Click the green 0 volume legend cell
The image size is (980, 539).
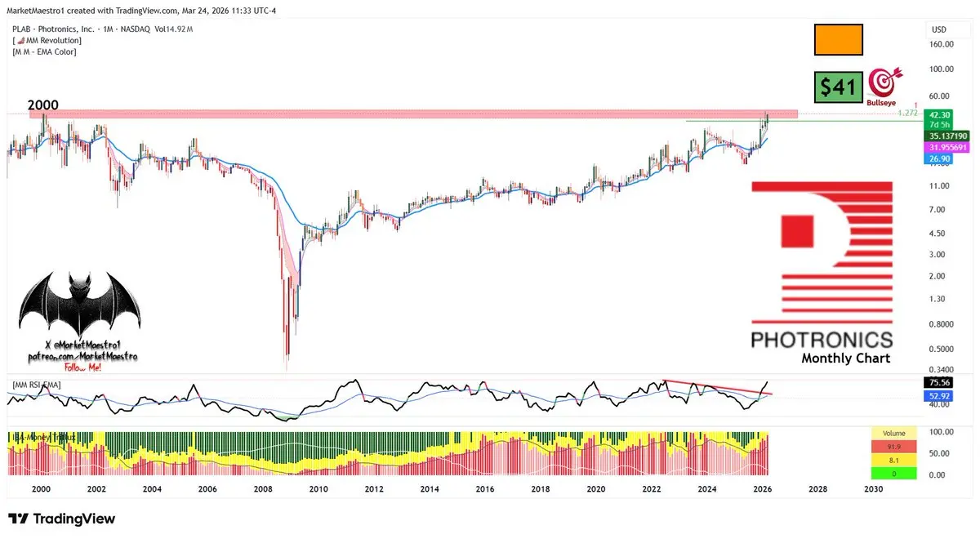894,473
